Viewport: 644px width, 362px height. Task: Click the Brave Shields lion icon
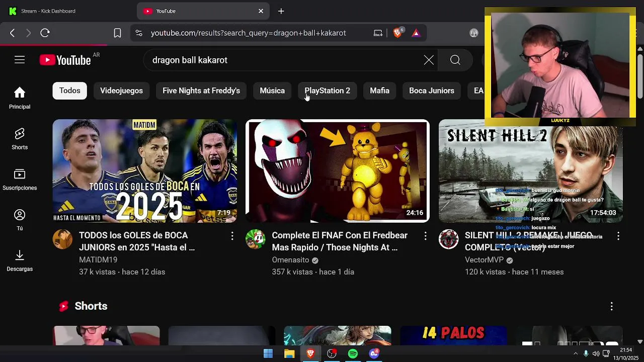coord(398,33)
